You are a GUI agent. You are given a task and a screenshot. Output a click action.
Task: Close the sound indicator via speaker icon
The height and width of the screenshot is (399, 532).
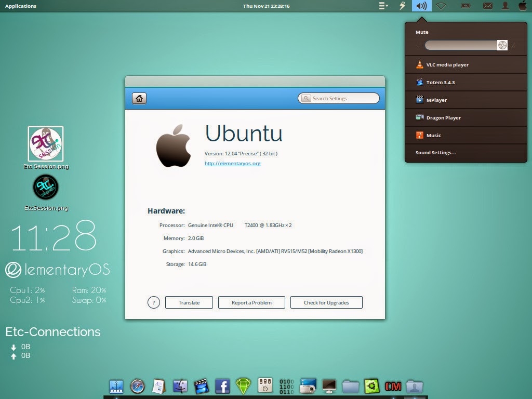pos(422,6)
